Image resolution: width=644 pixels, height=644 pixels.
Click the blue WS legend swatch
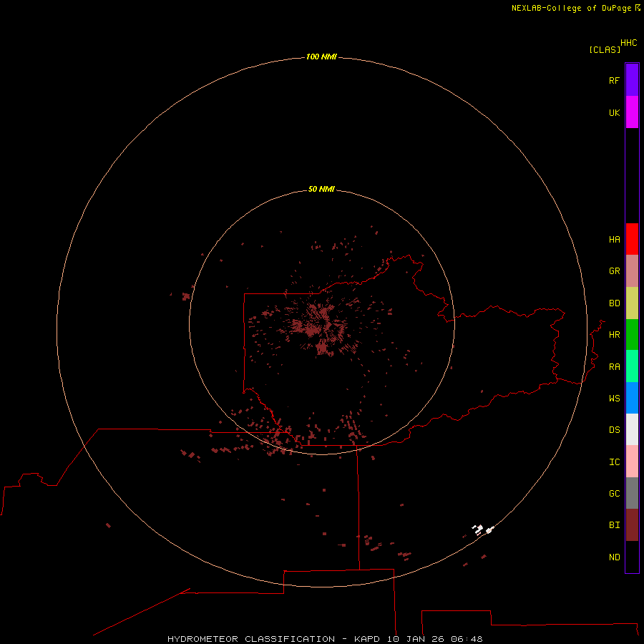(632, 398)
